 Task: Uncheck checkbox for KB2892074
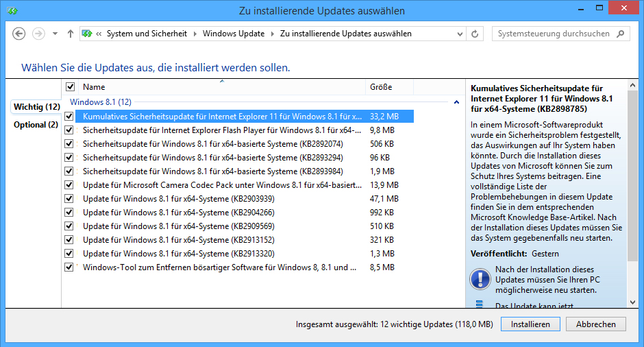pyautogui.click(x=69, y=144)
